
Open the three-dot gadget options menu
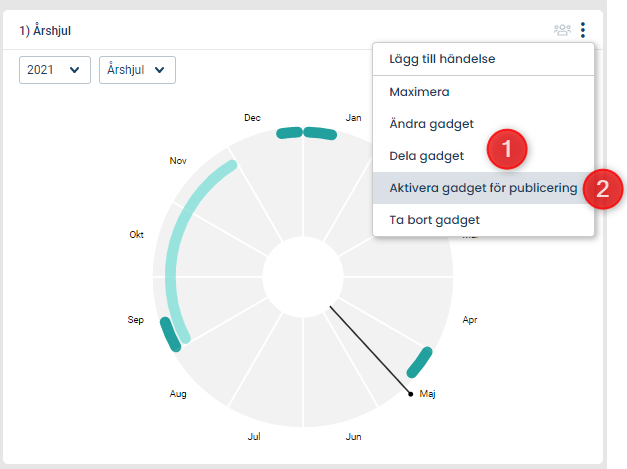click(583, 30)
